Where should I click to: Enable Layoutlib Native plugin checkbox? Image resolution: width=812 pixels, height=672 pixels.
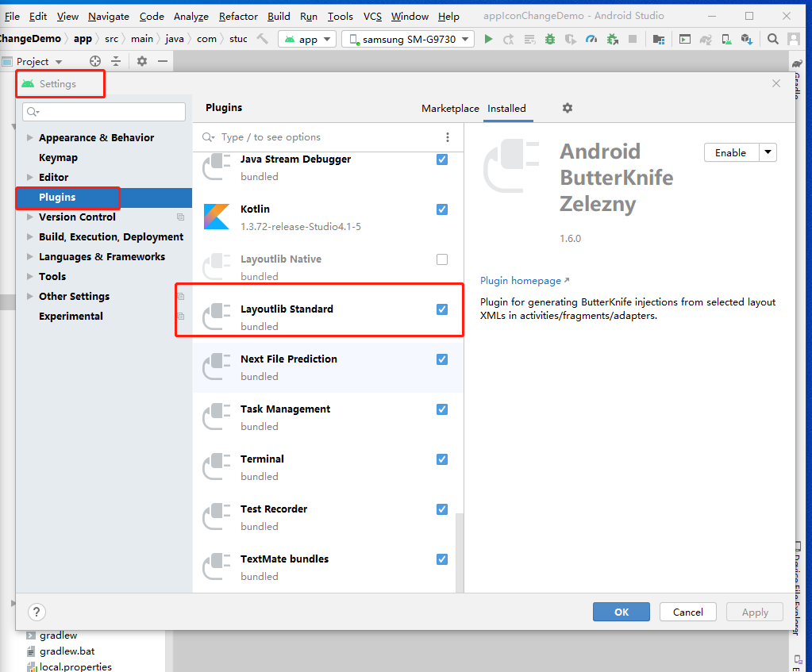click(x=442, y=259)
